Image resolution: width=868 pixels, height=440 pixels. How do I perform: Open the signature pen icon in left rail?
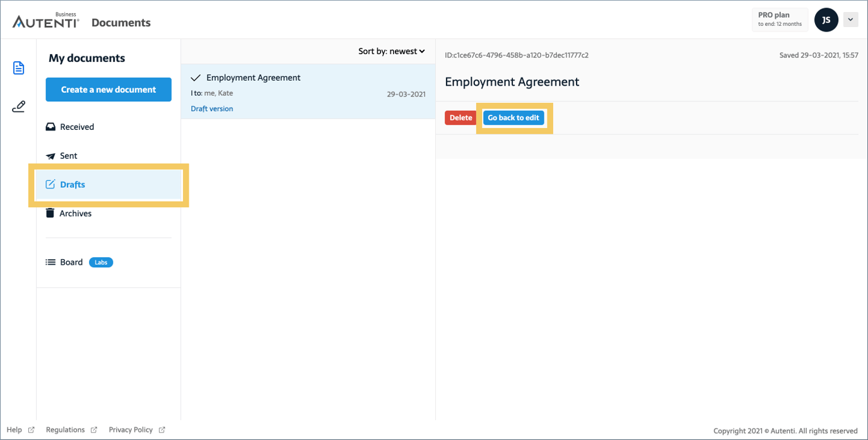click(18, 107)
